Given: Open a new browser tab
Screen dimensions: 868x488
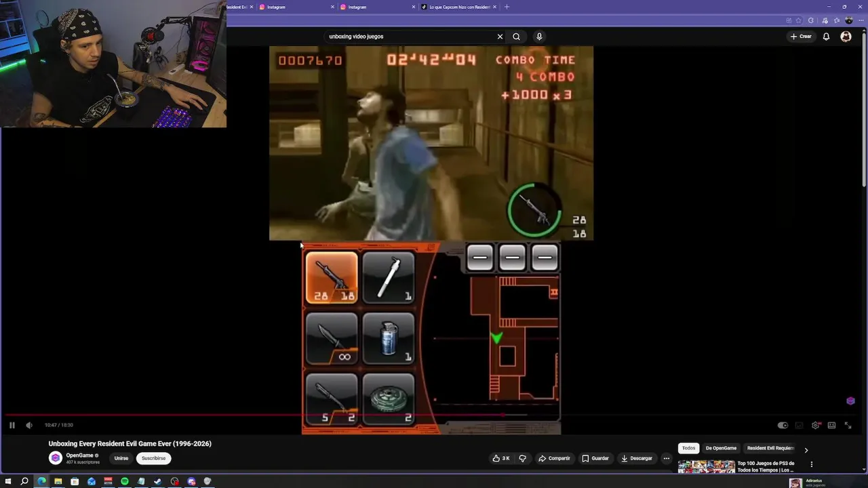Looking at the screenshot, I should tap(507, 7).
